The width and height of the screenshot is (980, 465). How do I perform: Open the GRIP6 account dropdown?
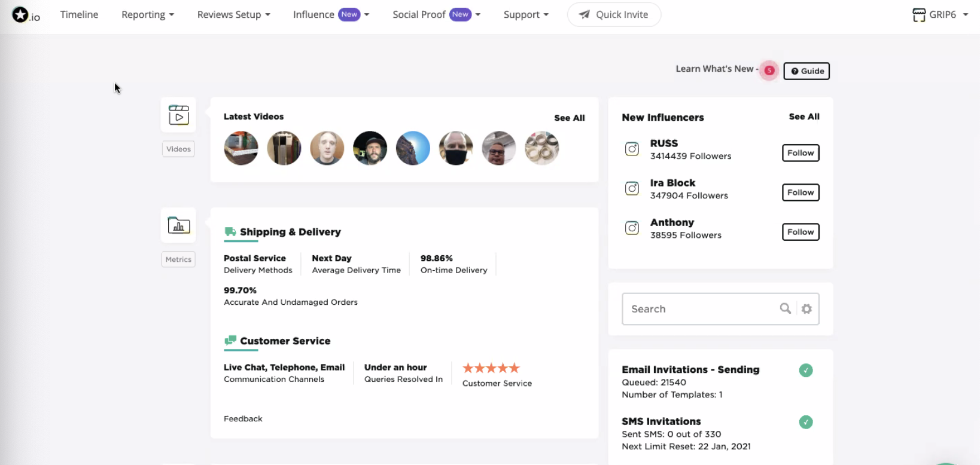(x=940, y=14)
